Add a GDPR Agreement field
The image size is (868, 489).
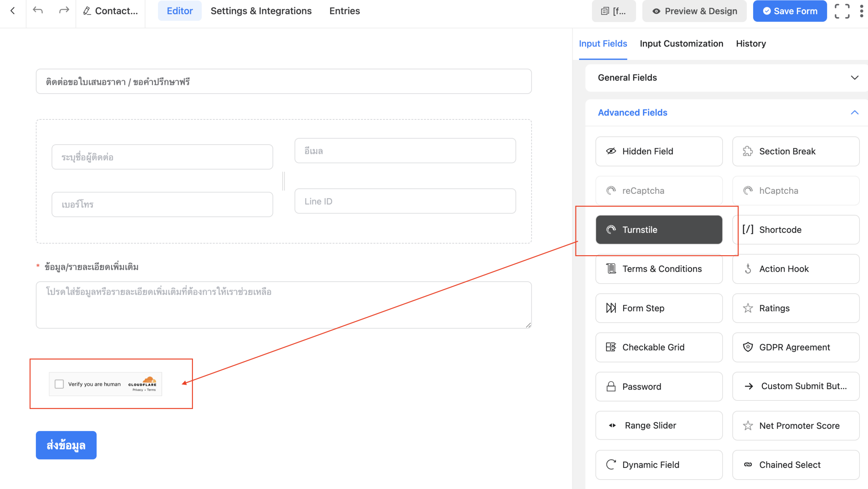[796, 347]
